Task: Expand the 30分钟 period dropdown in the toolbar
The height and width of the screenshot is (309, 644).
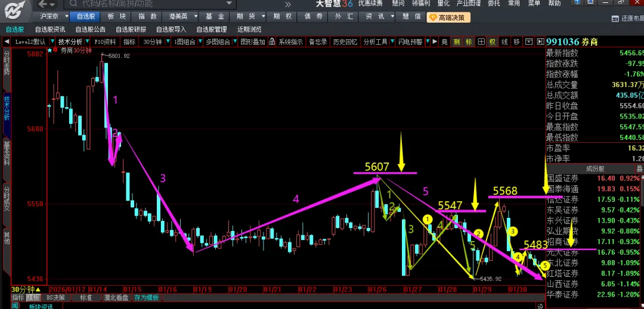Action: [x=168, y=42]
